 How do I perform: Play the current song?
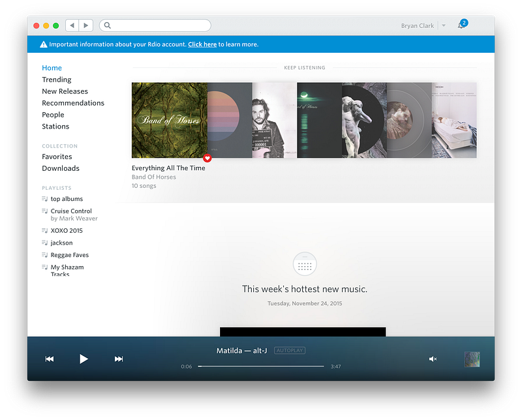tap(84, 359)
